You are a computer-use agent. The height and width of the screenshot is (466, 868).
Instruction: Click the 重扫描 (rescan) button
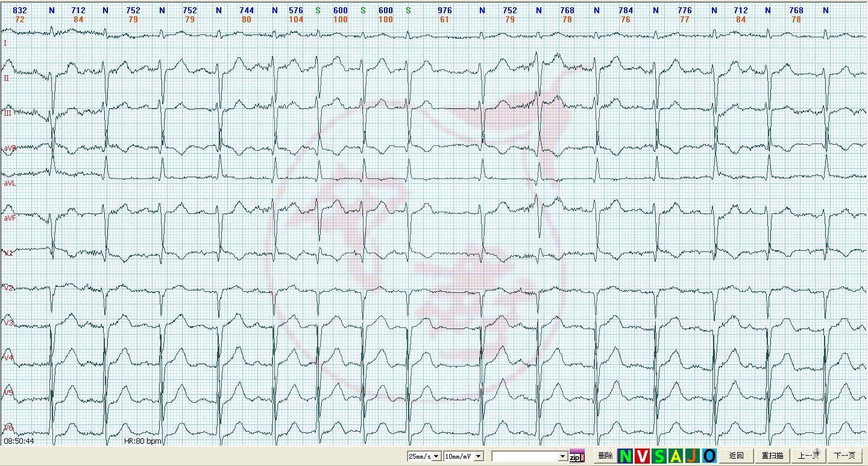click(x=772, y=456)
